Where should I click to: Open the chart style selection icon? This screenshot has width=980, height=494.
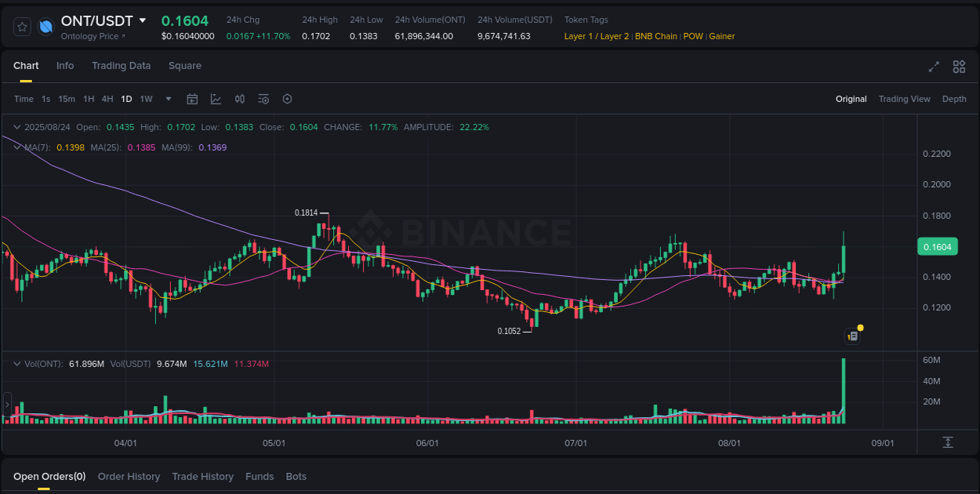click(x=216, y=99)
